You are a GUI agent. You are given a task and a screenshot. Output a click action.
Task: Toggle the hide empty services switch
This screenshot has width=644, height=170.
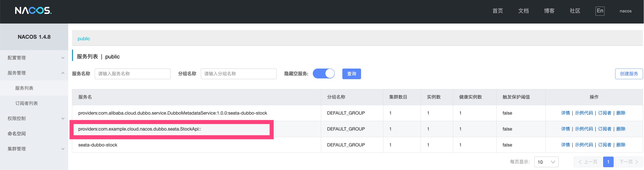coord(324,74)
